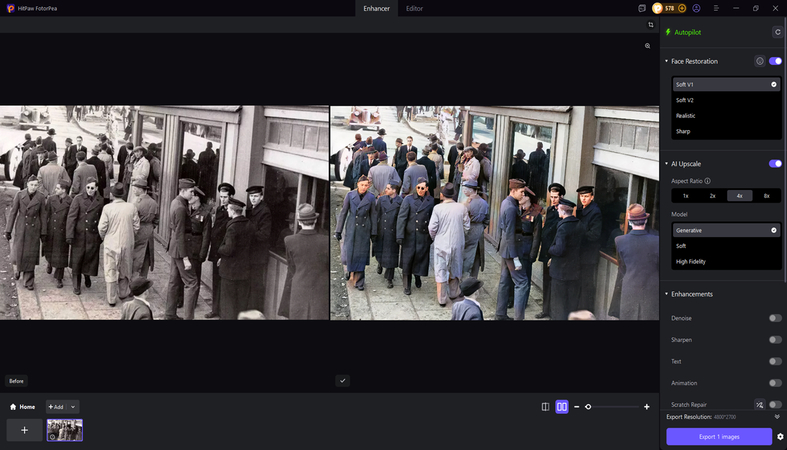This screenshot has height=450, width=787.
Task: Click the zoom-in plus icon
Action: (647, 407)
